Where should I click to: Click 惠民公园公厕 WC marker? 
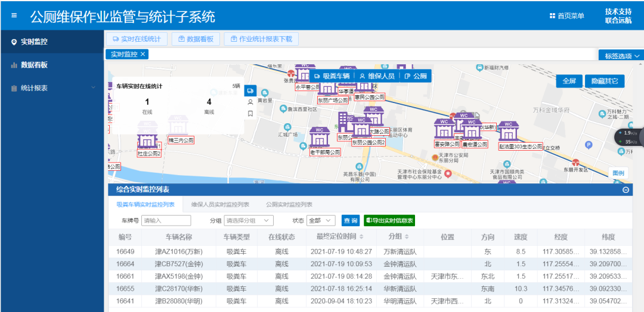click(x=365, y=85)
